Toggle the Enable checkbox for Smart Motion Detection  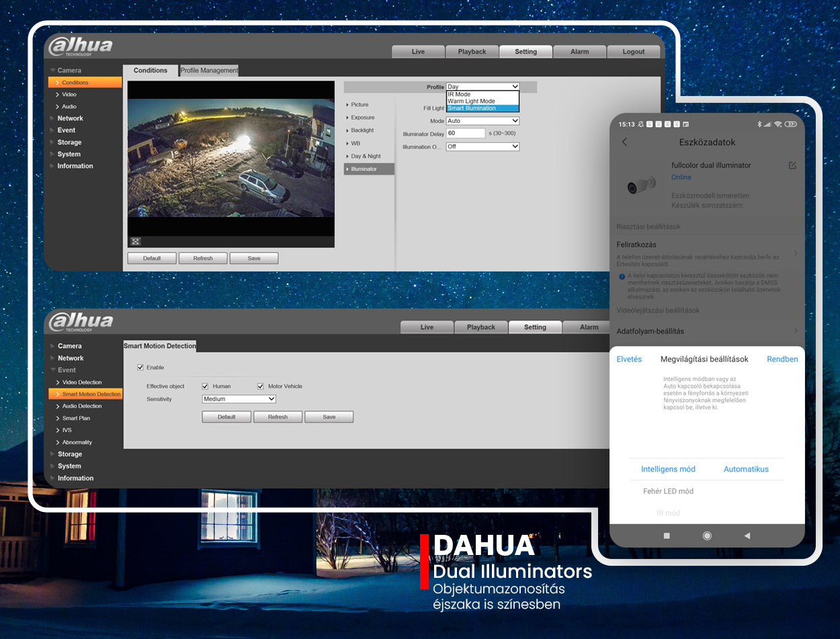click(x=140, y=368)
